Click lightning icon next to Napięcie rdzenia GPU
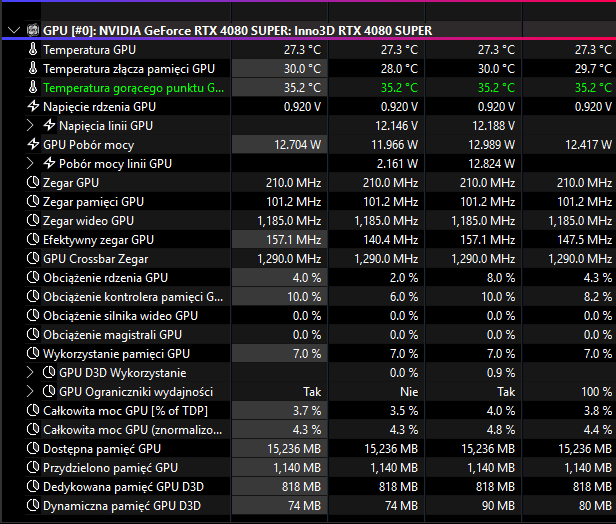616x524 pixels. pyautogui.click(x=33, y=106)
